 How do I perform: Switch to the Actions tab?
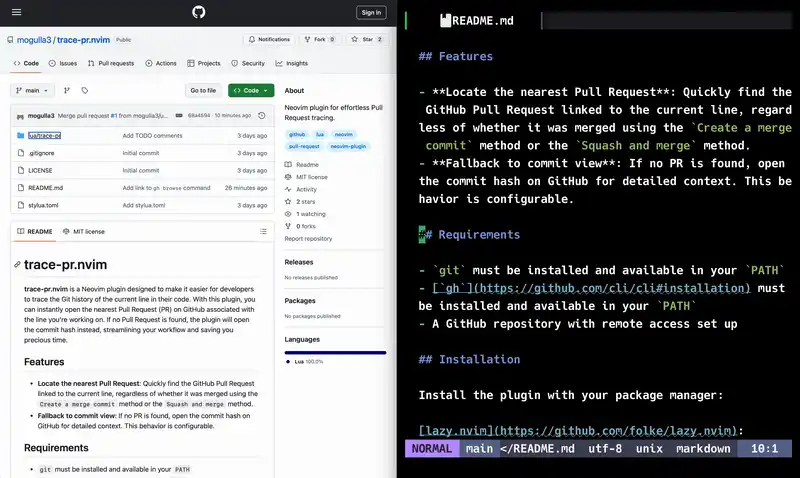(161, 63)
